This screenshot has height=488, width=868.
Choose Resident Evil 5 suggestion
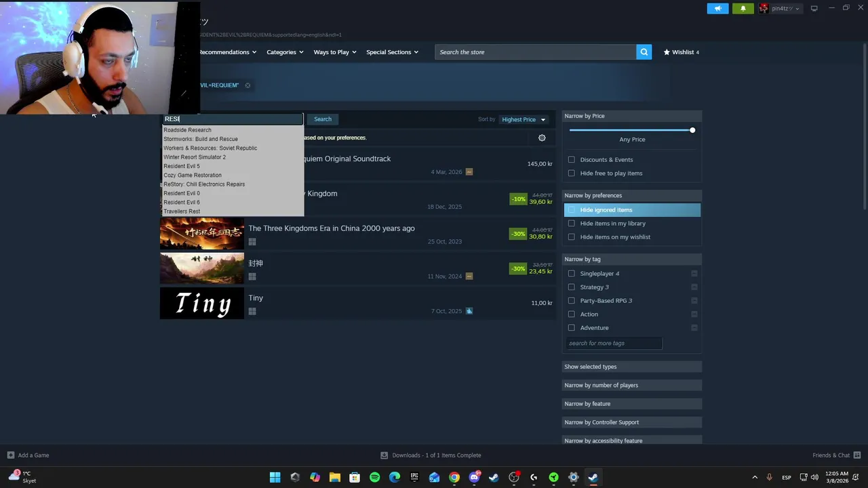[182, 166]
